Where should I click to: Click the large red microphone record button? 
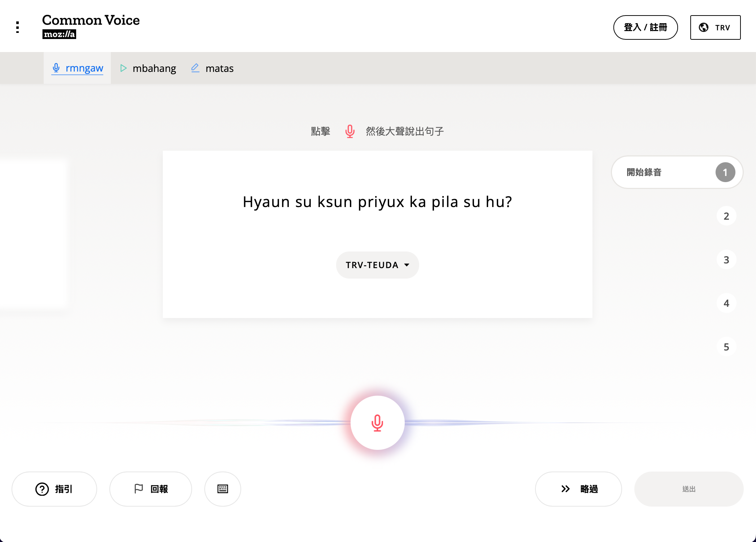click(x=377, y=422)
